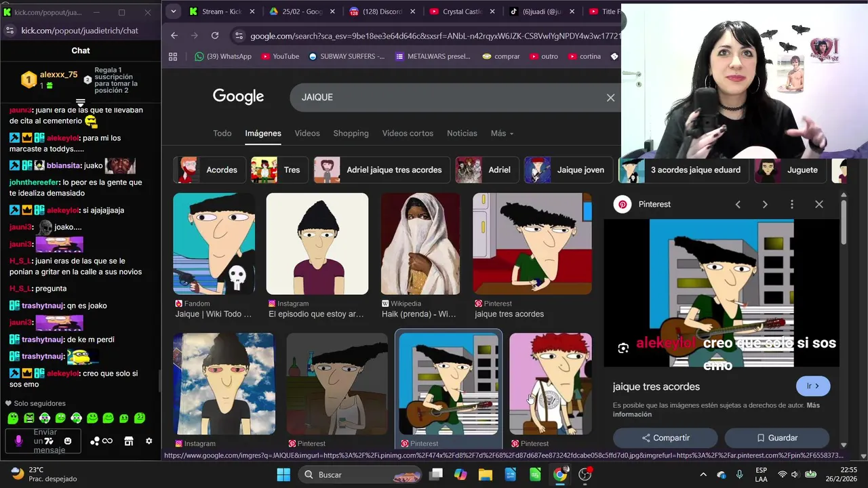Open the outro bookmark
This screenshot has width=868, height=488.
pos(543,56)
